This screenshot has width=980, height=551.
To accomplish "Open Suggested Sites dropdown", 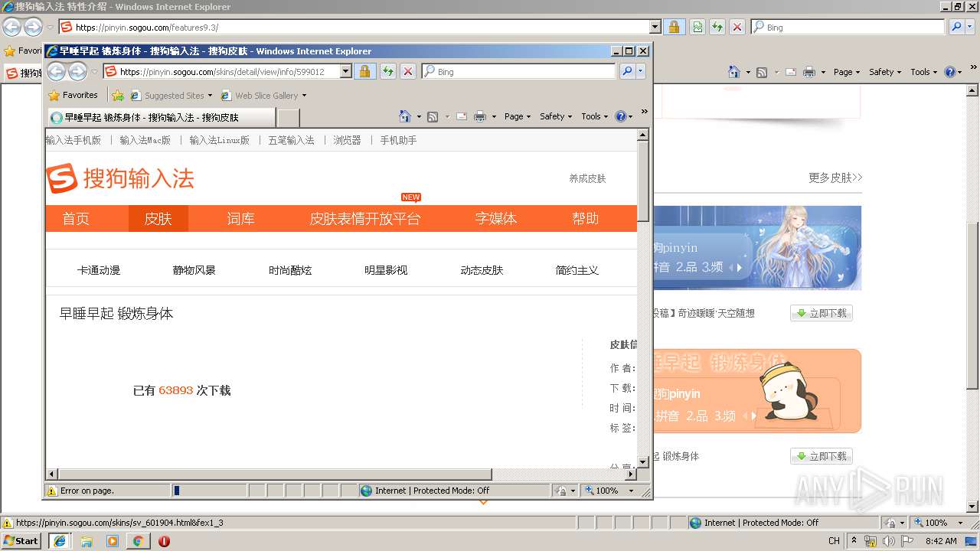I will coord(210,96).
